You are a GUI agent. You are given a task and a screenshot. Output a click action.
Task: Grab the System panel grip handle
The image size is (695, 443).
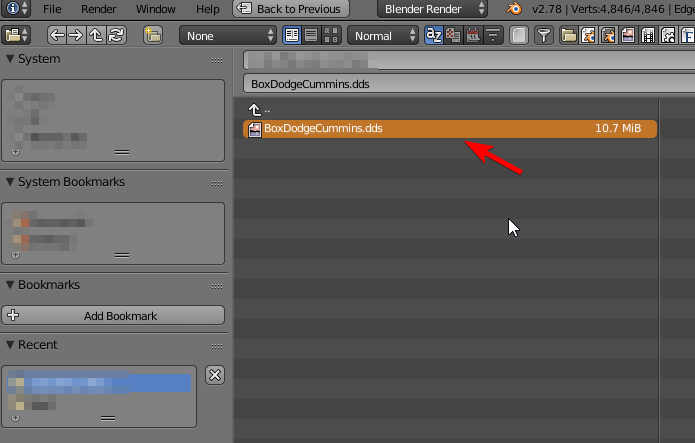tap(217, 60)
